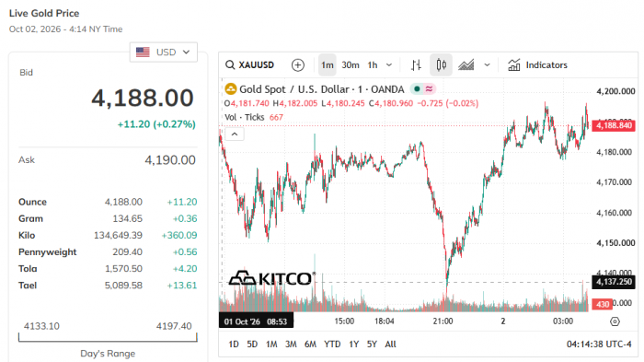This screenshot has width=644, height=362.
Task: Click the day's high 4197.40
Action: click(174, 326)
